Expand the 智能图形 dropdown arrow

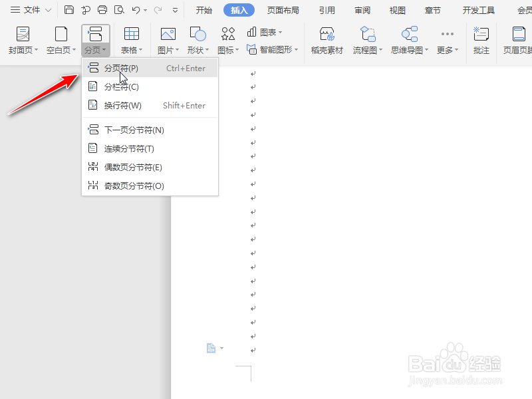(x=296, y=50)
